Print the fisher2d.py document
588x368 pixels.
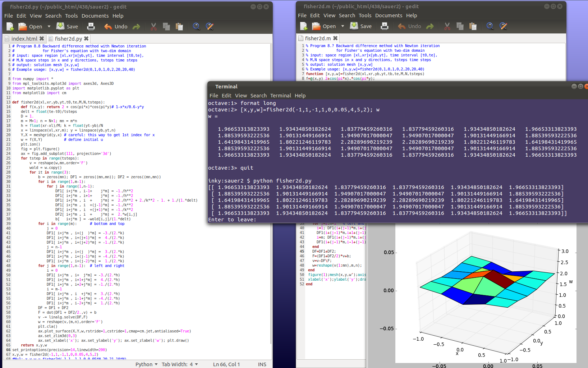tap(91, 27)
